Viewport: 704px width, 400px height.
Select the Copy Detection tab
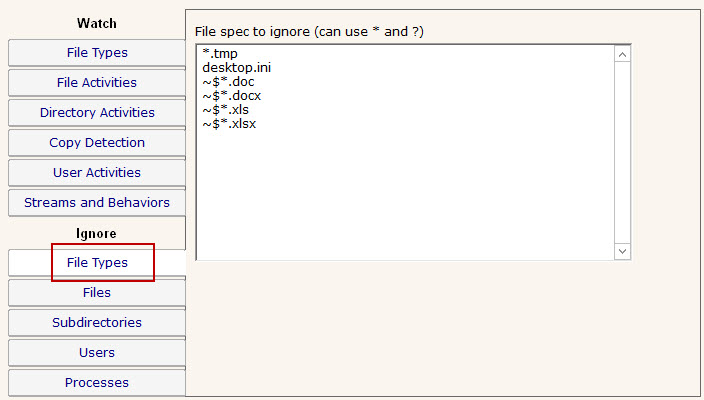97,143
